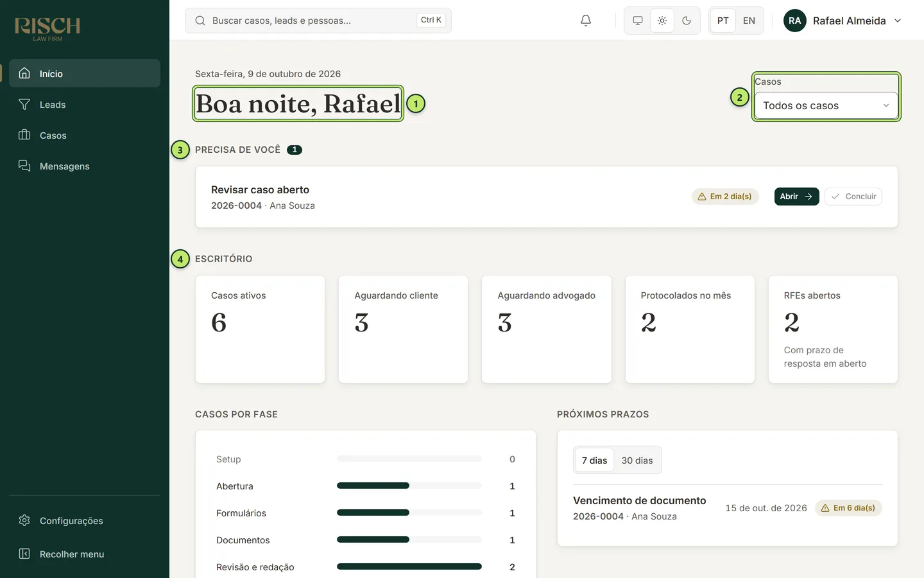Go to Leads in the sidebar
The image size is (924, 578).
(85, 104)
